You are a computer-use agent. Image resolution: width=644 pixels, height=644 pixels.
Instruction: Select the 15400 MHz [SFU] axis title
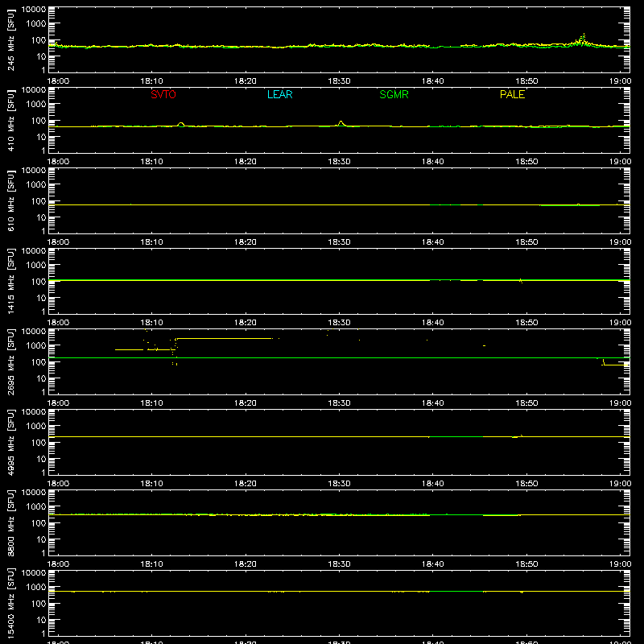click(x=10, y=604)
